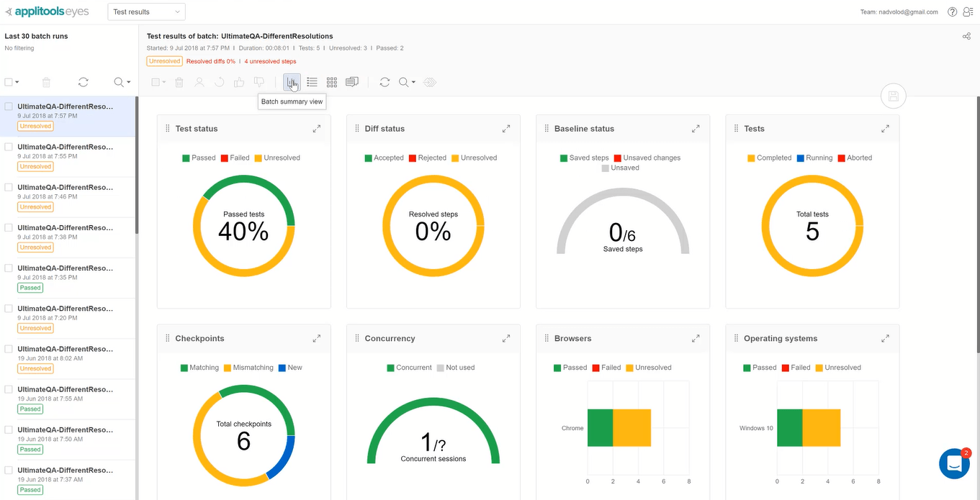Click the share batch icon
This screenshot has height=500, width=980.
coord(966,37)
